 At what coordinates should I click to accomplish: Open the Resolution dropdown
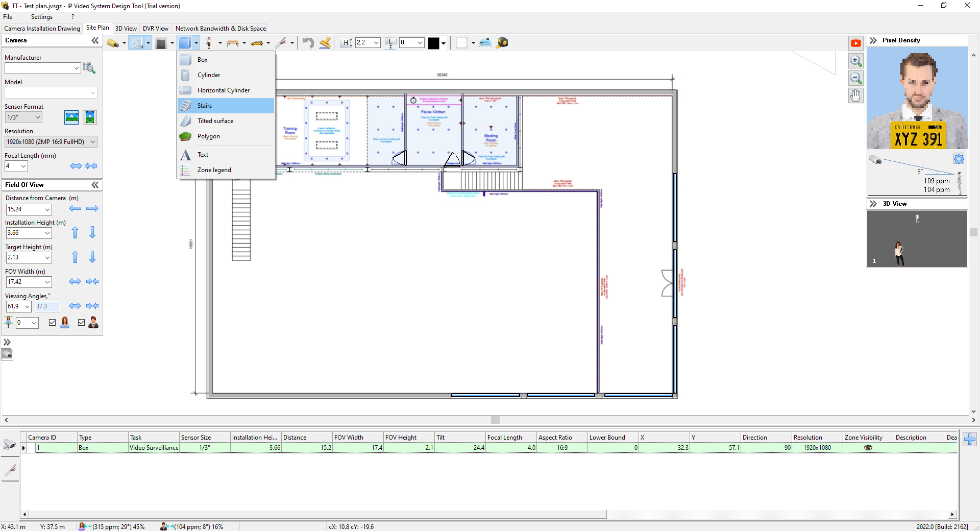pos(51,142)
